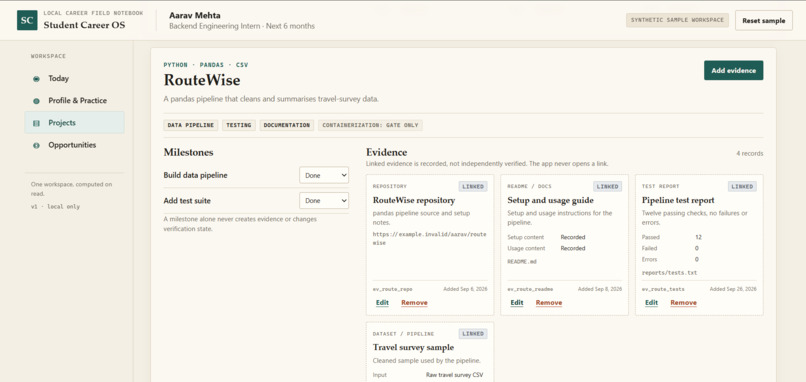Click the CONTAINERIZATION: GATE ONLY tag
This screenshot has width=806, height=382.
tap(370, 125)
